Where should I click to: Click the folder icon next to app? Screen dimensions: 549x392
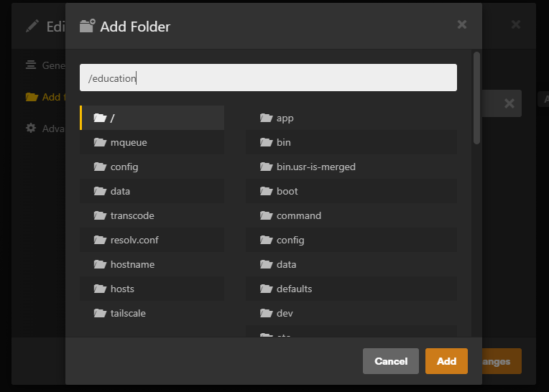pyautogui.click(x=266, y=118)
